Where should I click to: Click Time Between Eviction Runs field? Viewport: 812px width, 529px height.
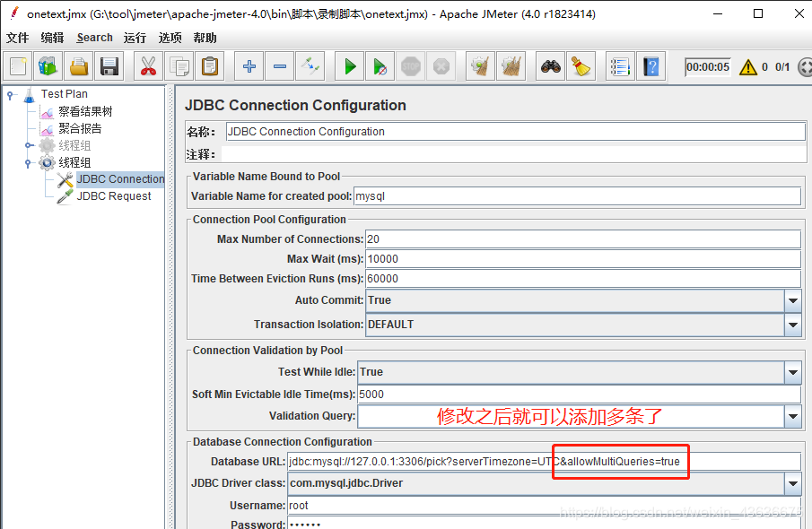583,279
